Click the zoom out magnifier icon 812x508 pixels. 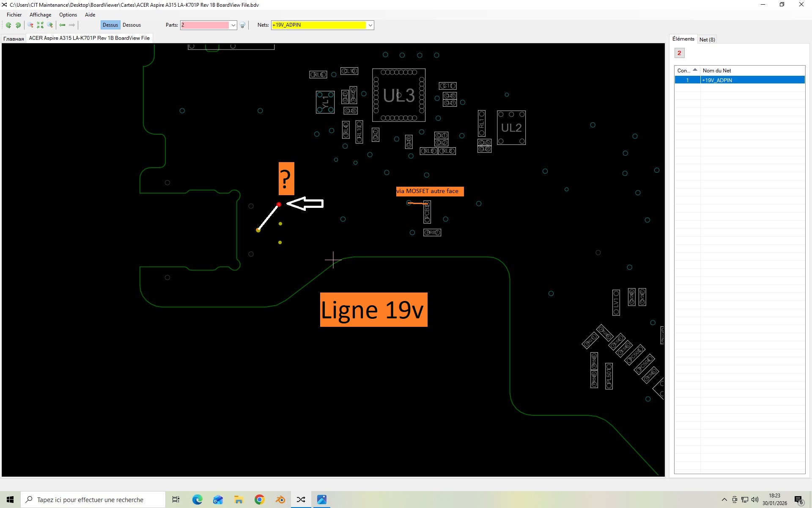click(x=30, y=25)
